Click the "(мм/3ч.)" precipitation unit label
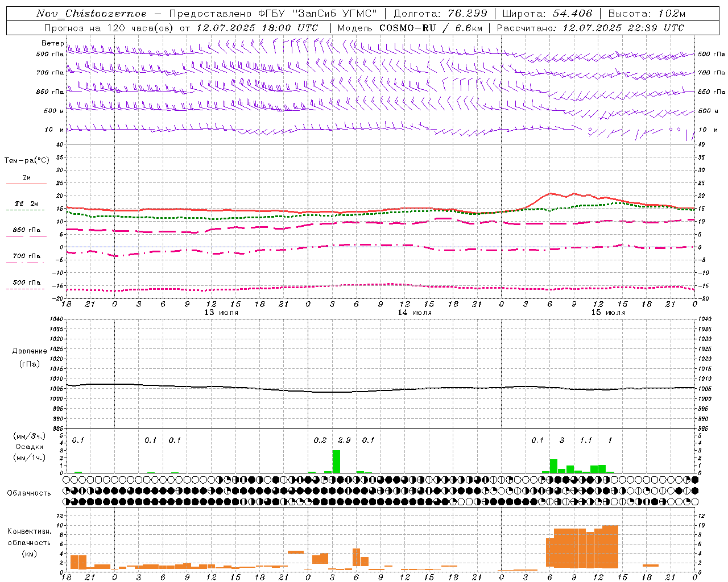 pyautogui.click(x=29, y=436)
